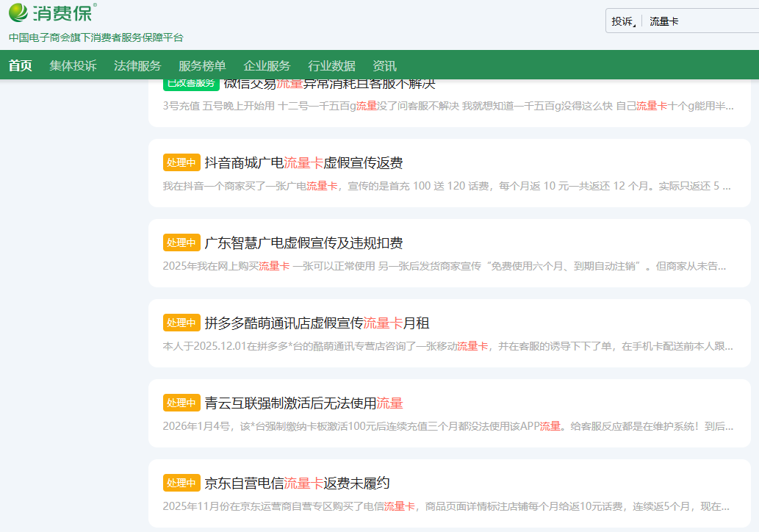Viewport: 759px width, 532px height.
Task: Open 集体投诉 in the navigation bar
Action: (x=73, y=65)
